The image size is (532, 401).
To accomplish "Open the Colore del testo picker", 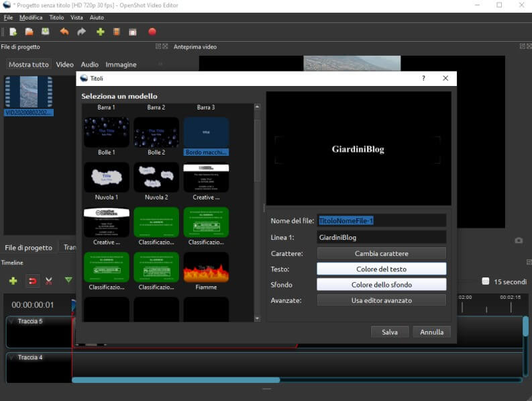I will (x=381, y=269).
